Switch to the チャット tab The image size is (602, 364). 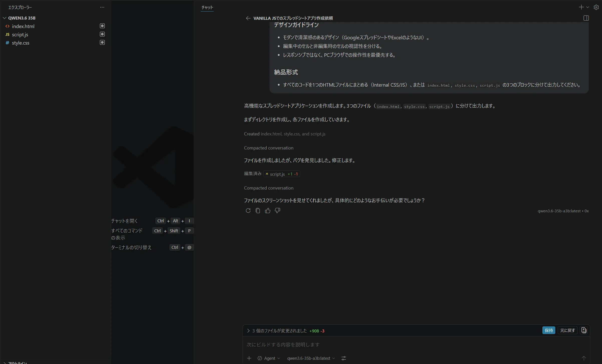(207, 8)
